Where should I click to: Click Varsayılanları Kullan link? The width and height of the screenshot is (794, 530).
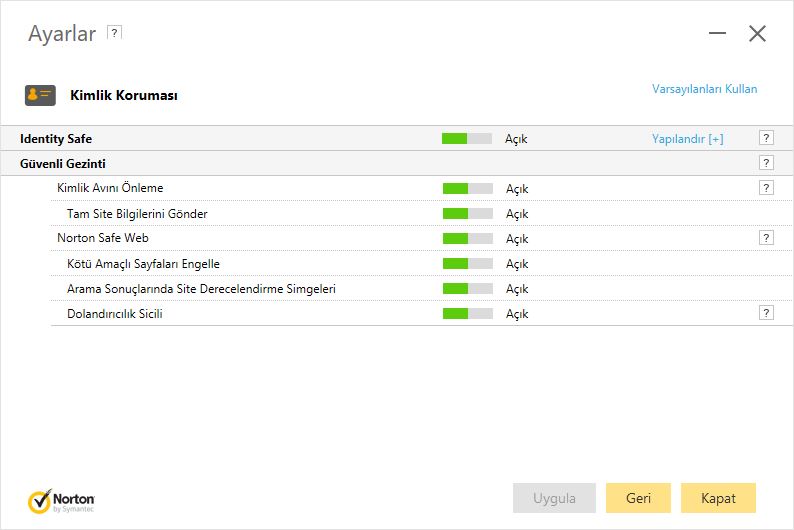point(704,89)
